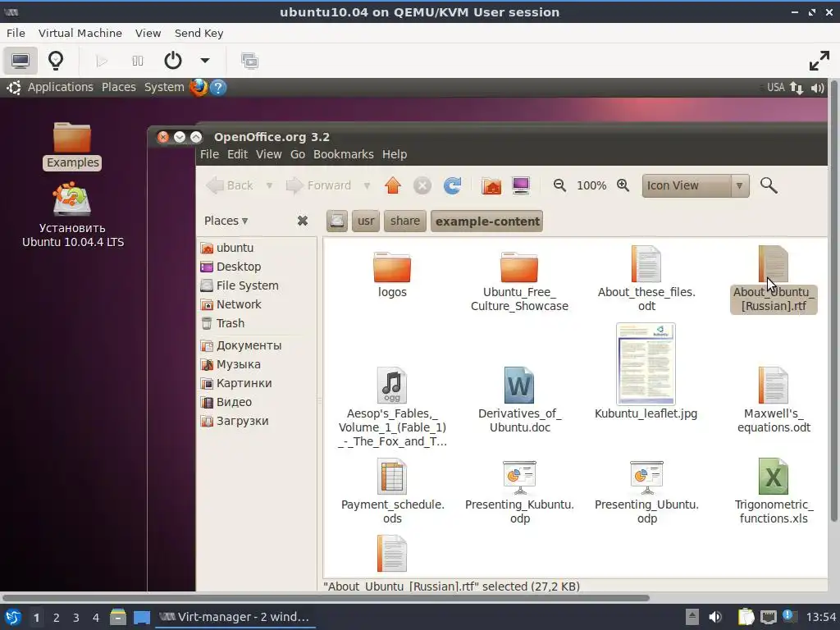
Task: Click the USA keyboard layout indicator
Action: 775,87
